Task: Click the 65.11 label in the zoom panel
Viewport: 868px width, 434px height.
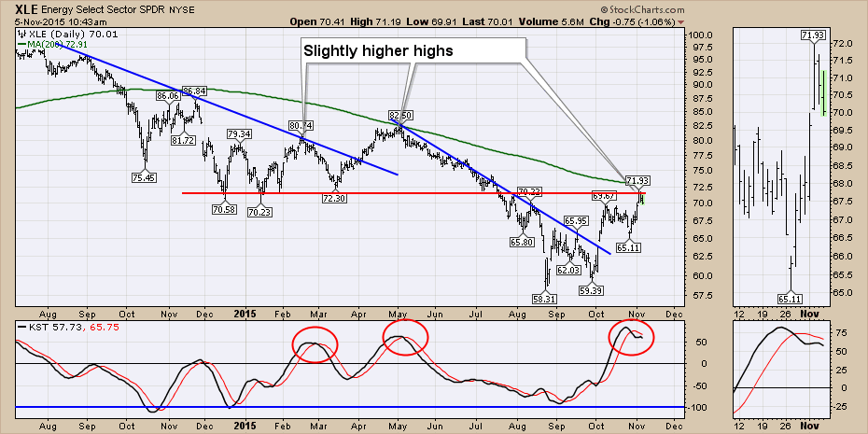Action: (791, 298)
